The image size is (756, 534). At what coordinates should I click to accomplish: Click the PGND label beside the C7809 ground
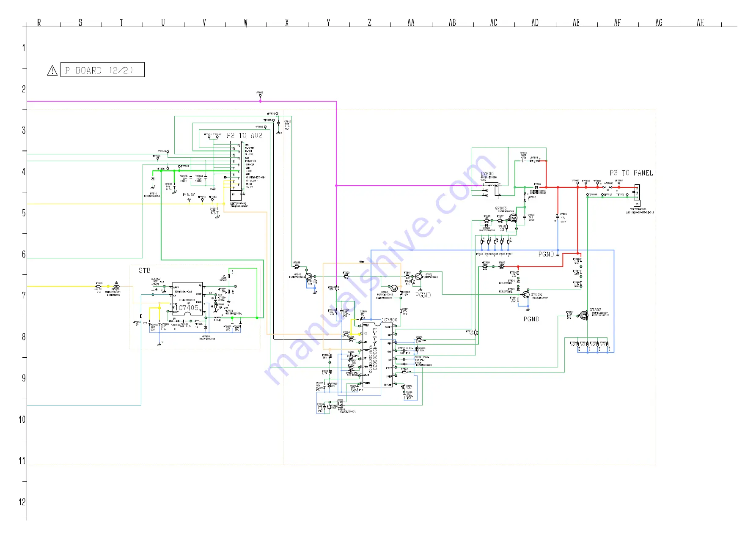pyautogui.click(x=546, y=254)
